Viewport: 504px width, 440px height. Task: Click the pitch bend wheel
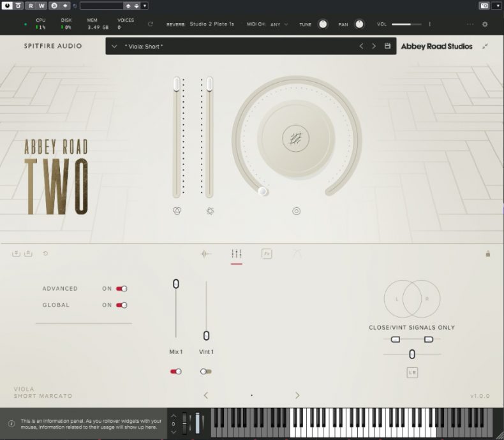coord(184,423)
